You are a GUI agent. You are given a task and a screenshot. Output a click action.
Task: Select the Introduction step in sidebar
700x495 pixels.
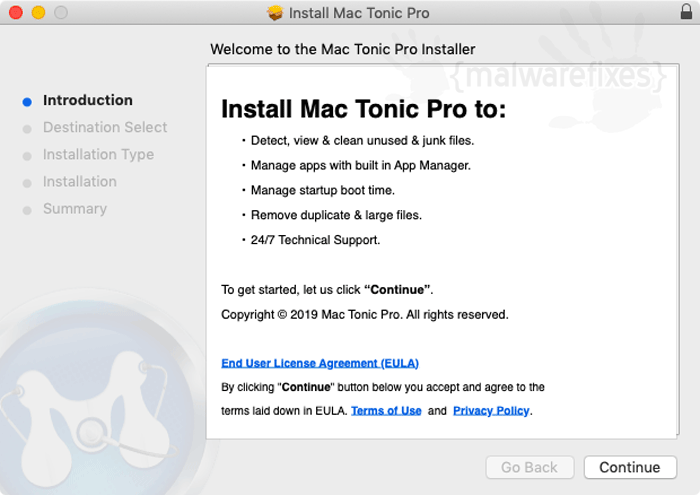click(88, 100)
